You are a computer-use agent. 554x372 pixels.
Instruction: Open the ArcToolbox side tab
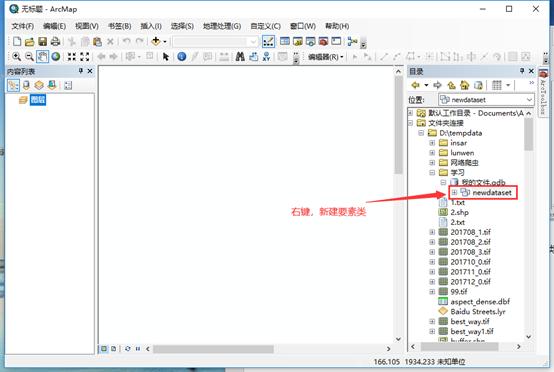pyautogui.click(x=543, y=93)
